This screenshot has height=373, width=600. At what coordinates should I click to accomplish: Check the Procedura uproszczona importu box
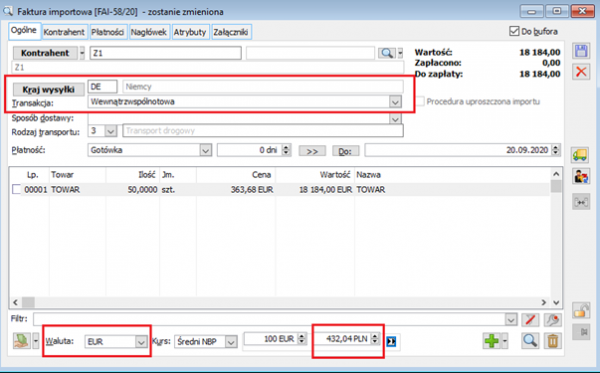pos(420,101)
